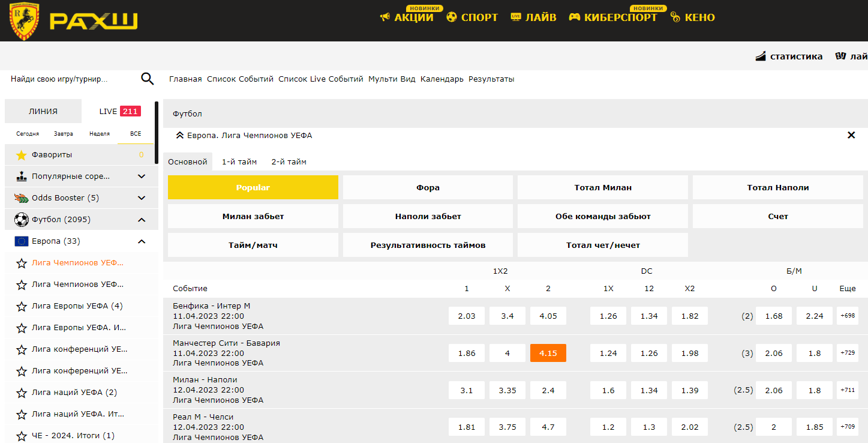868x443 pixels.
Task: Open the Список Live Событий link
Action: click(321, 79)
